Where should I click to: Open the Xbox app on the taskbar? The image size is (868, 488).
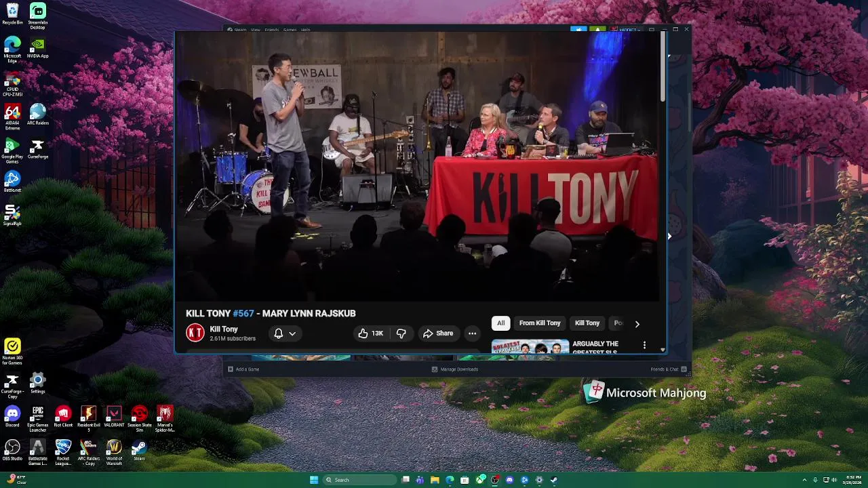click(479, 480)
